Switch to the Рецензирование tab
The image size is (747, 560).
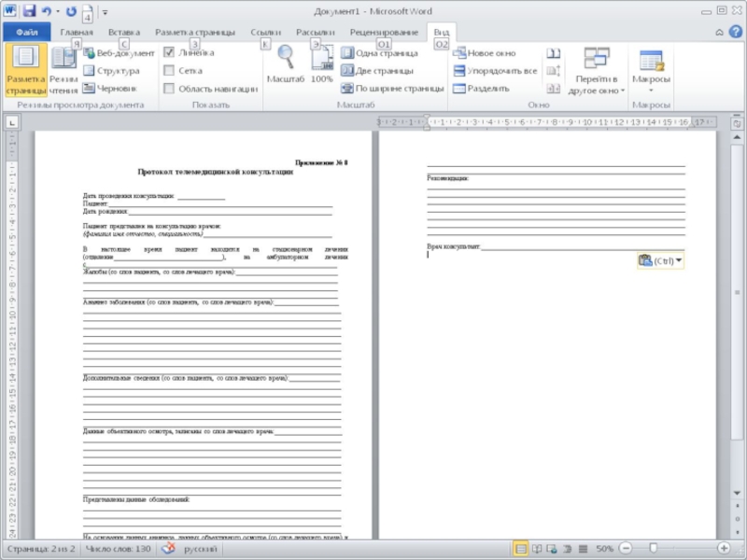click(x=384, y=32)
